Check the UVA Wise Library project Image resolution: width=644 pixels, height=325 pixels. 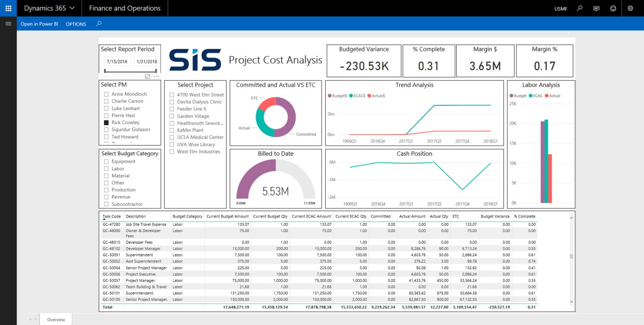click(172, 145)
